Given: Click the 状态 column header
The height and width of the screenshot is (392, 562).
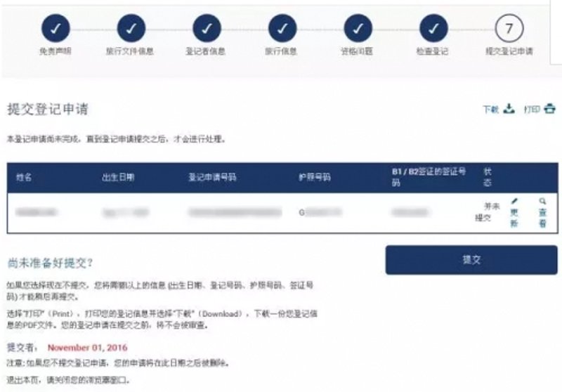Looking at the screenshot, I should click(x=488, y=177).
